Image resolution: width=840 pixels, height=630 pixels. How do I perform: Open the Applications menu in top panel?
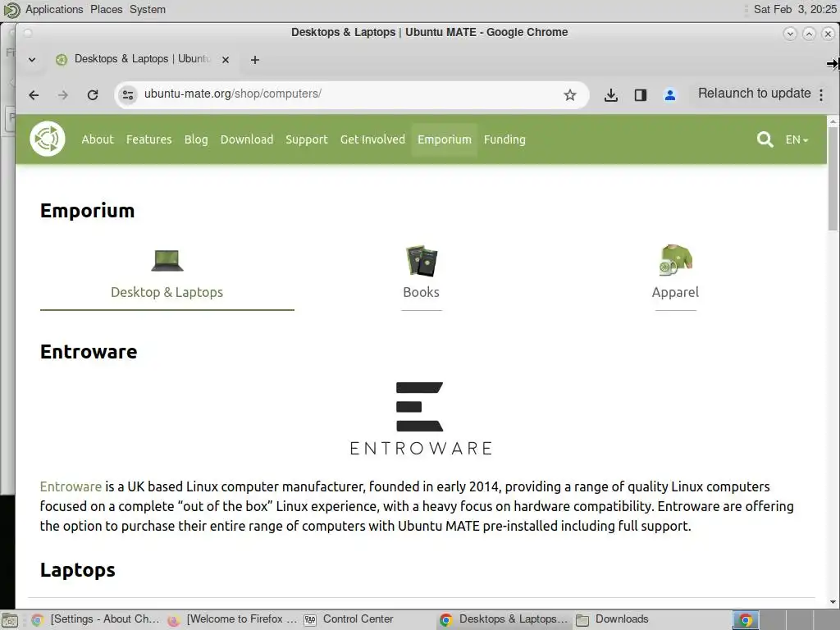pyautogui.click(x=54, y=10)
